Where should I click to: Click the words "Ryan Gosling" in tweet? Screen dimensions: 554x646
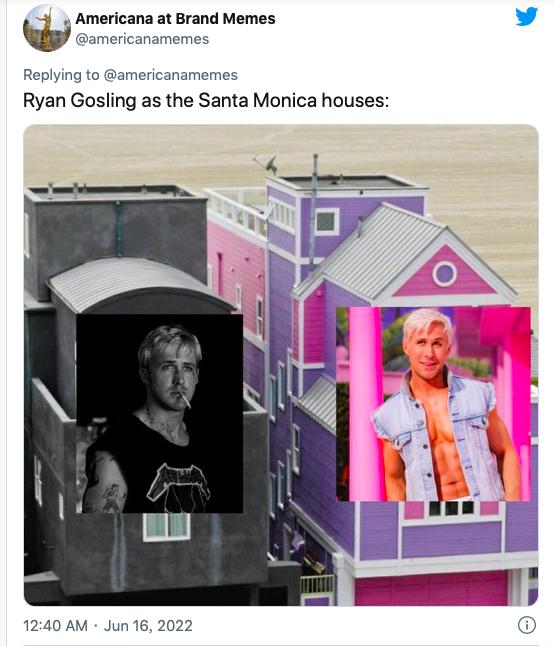pos(79,101)
